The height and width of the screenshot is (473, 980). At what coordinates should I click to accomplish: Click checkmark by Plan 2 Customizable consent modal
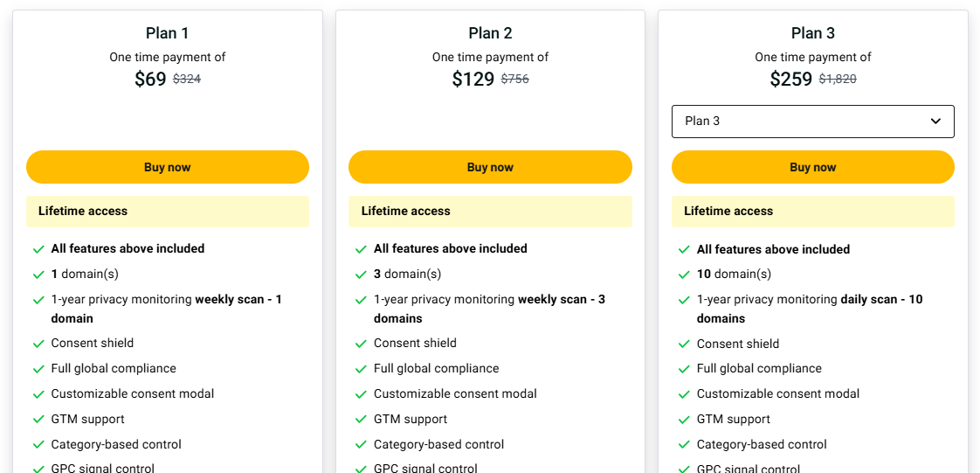click(361, 394)
